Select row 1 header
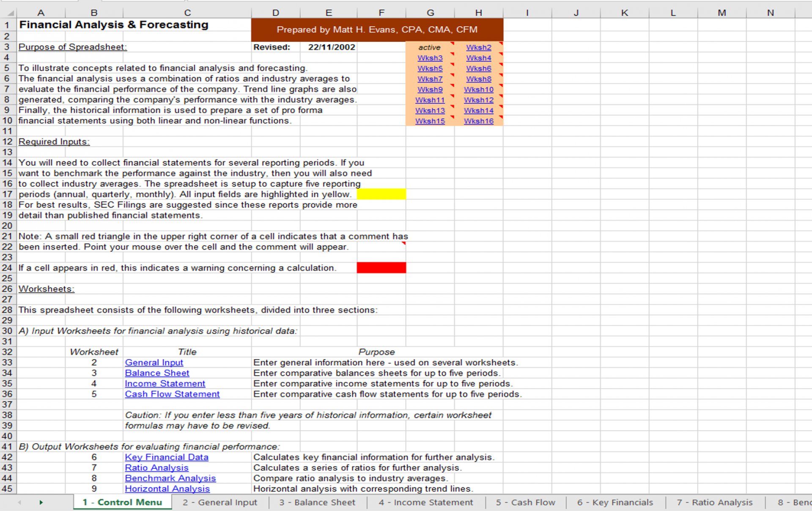This screenshot has height=511, width=812. [x=8, y=25]
